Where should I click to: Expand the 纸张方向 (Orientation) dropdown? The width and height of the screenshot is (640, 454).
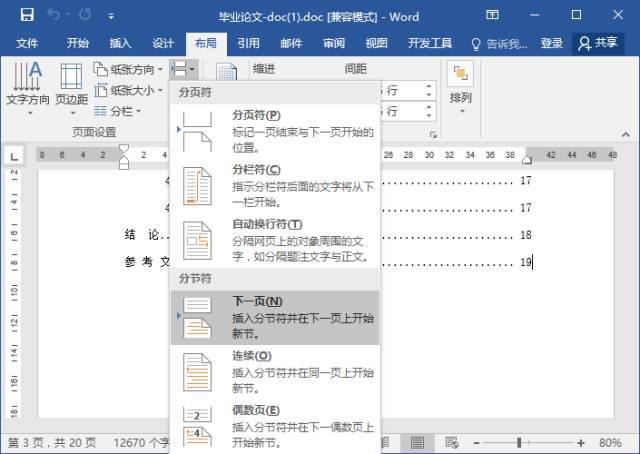point(129,69)
